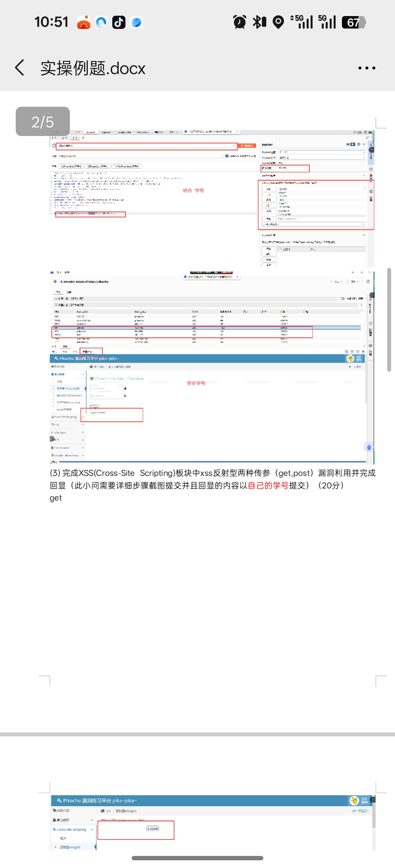This screenshot has width=395, height=868.
Task: Open the three-dot more options menu
Action: click(366, 68)
